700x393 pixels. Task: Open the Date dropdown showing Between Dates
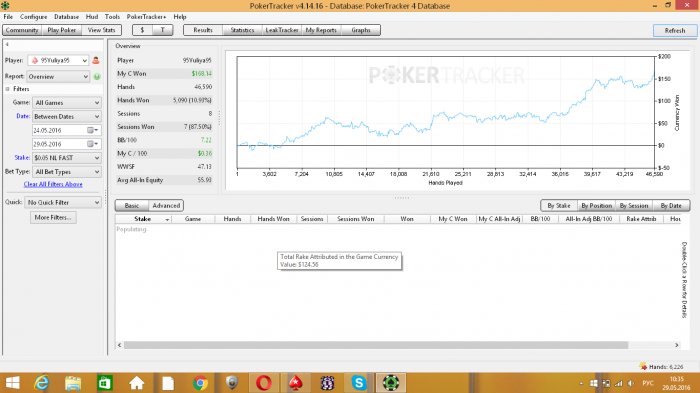(x=67, y=117)
